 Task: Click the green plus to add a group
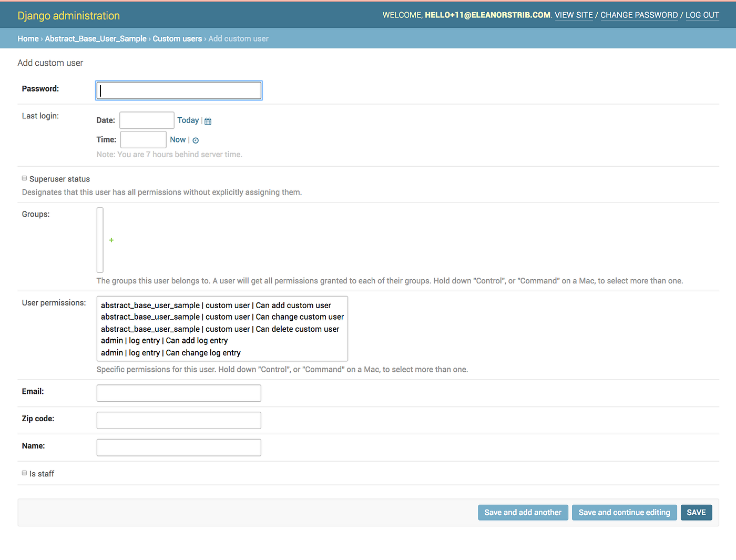point(111,240)
